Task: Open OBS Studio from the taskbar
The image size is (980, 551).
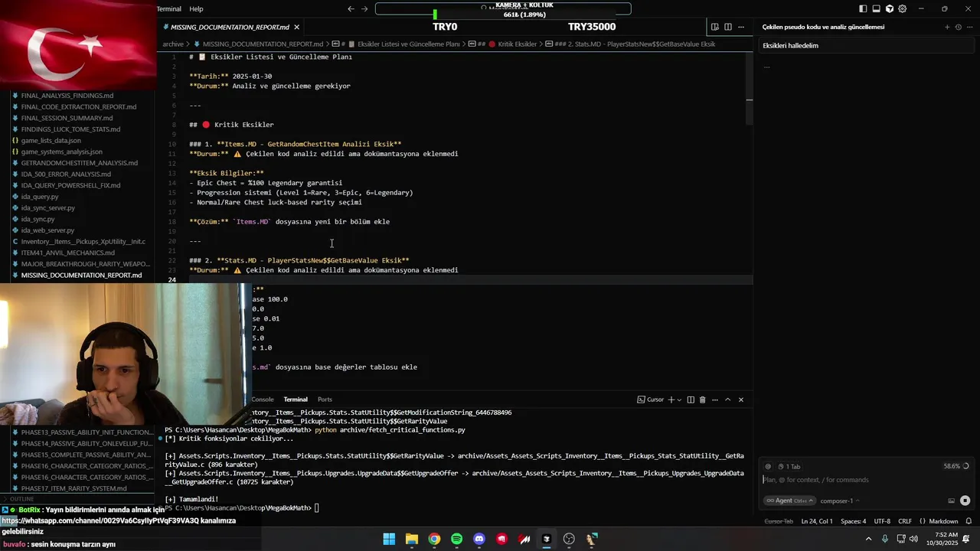Action: [x=569, y=539]
